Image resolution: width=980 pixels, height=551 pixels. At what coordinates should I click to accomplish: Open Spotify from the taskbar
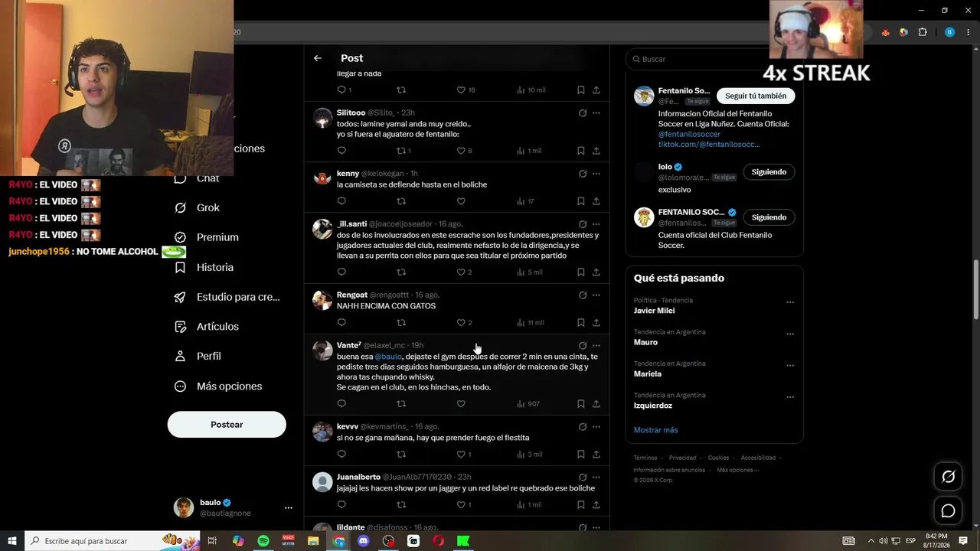click(263, 541)
